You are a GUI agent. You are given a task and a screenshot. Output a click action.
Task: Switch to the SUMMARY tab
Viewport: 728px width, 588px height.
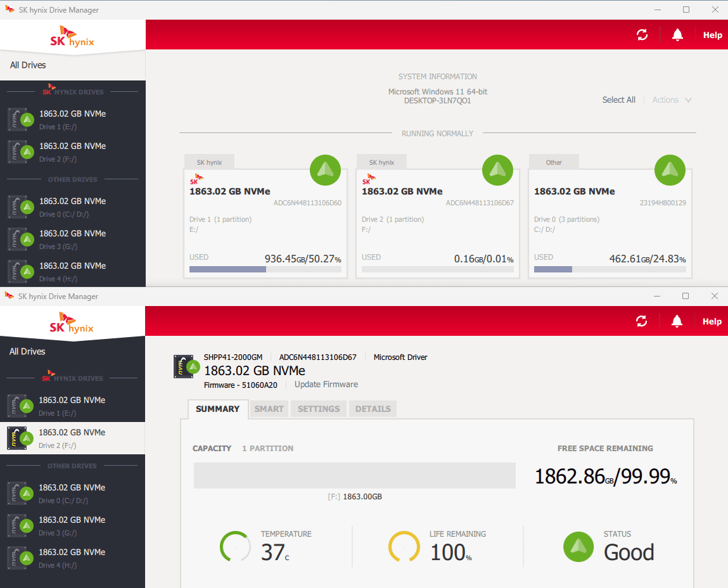218,409
